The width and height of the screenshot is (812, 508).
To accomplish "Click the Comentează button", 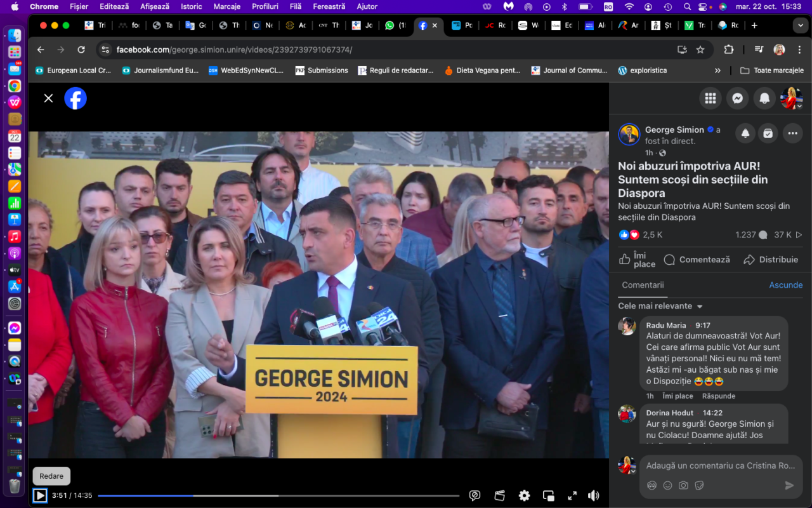I will (697, 259).
